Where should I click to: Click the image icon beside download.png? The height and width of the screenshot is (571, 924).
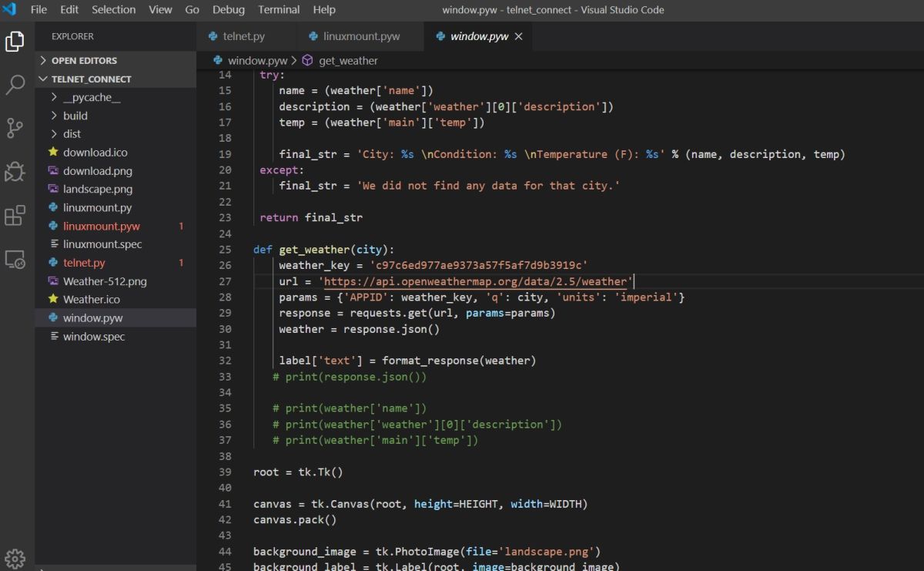(53, 171)
